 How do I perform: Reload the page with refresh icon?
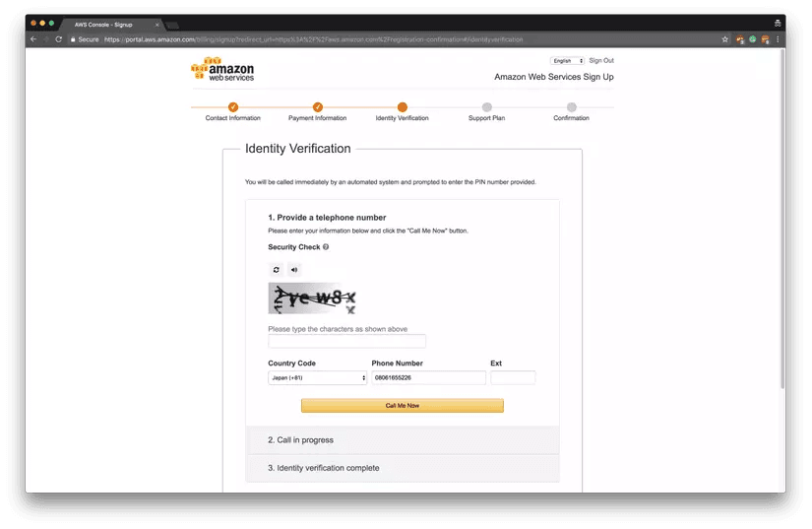[x=58, y=39]
